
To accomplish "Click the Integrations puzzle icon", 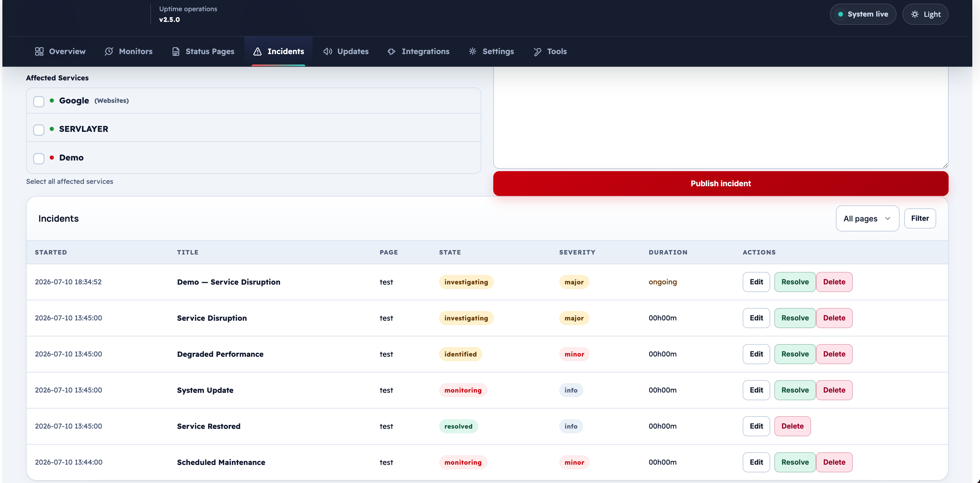I will pos(391,51).
